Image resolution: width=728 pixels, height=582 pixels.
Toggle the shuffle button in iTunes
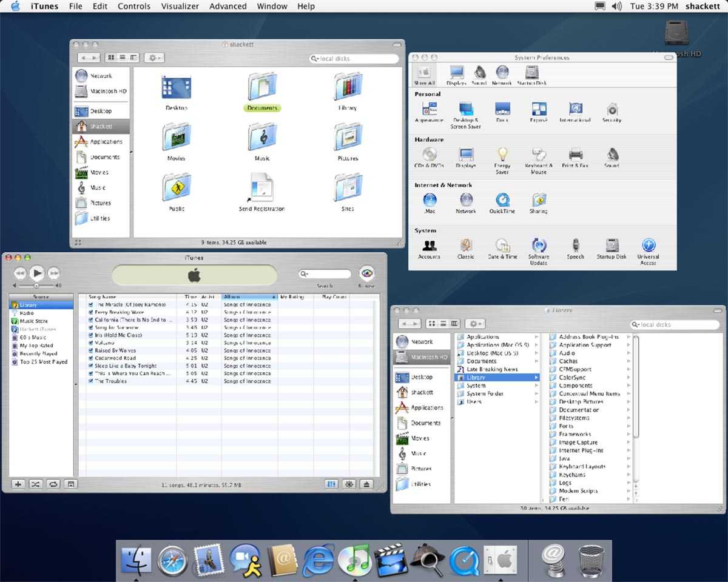pos(36,484)
